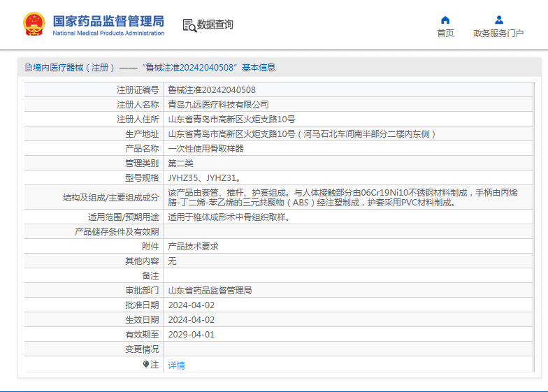Click the National Medical Products Administration English text

tap(108, 33)
